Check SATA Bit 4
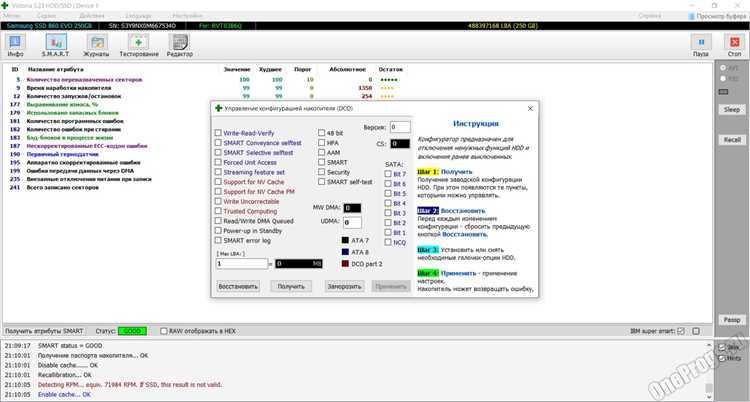This screenshot has height=402, width=750. [x=387, y=203]
